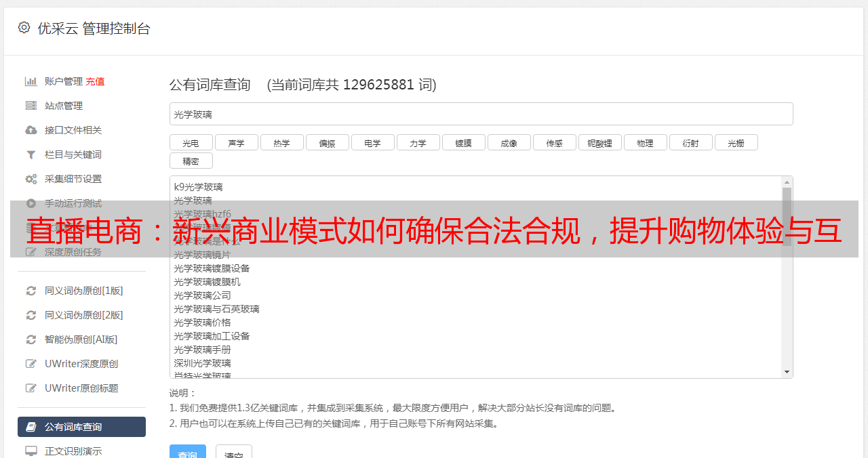
Task: Click the 成像 tag button
Action: pyautogui.click(x=509, y=142)
